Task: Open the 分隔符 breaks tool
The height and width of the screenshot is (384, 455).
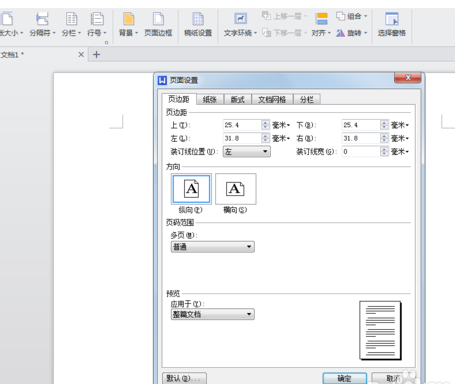Action: point(42,24)
